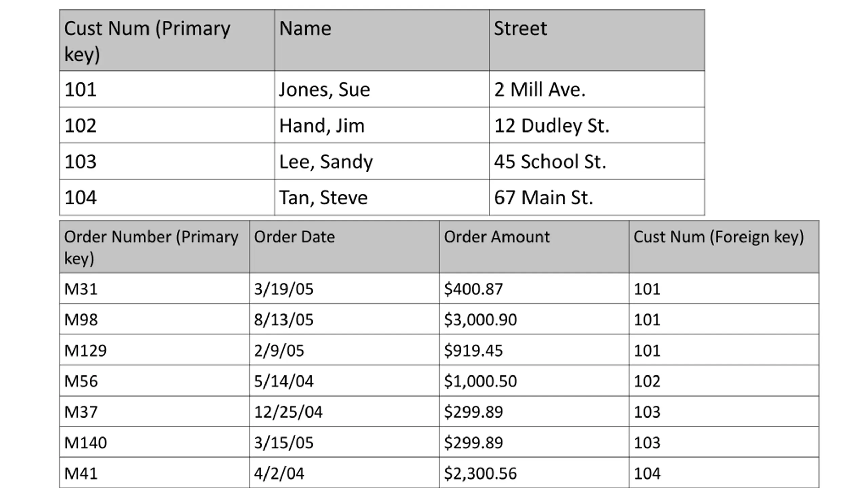868x488 pixels.
Task: Click order number M31 cell
Action: (155, 289)
